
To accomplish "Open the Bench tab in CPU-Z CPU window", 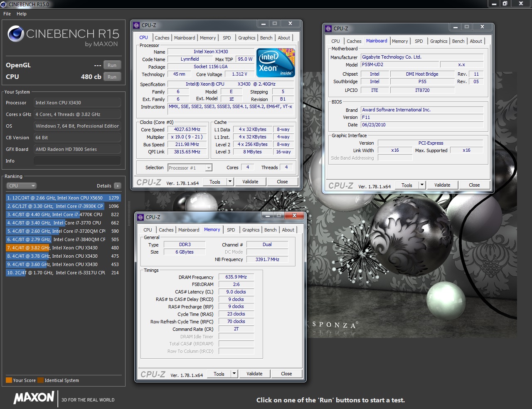I will pos(266,38).
